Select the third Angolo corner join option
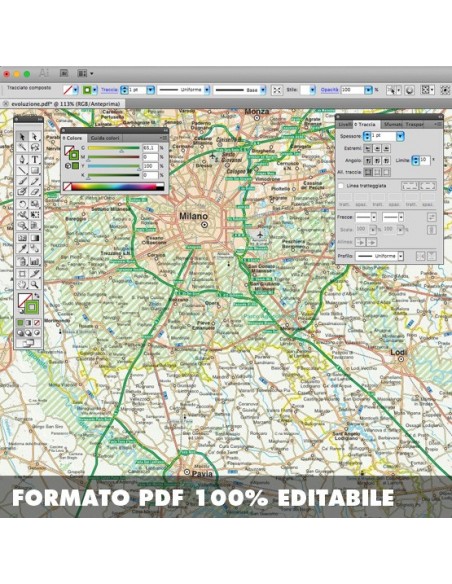Image resolution: width=452 pixels, height=584 pixels. pos(386,161)
